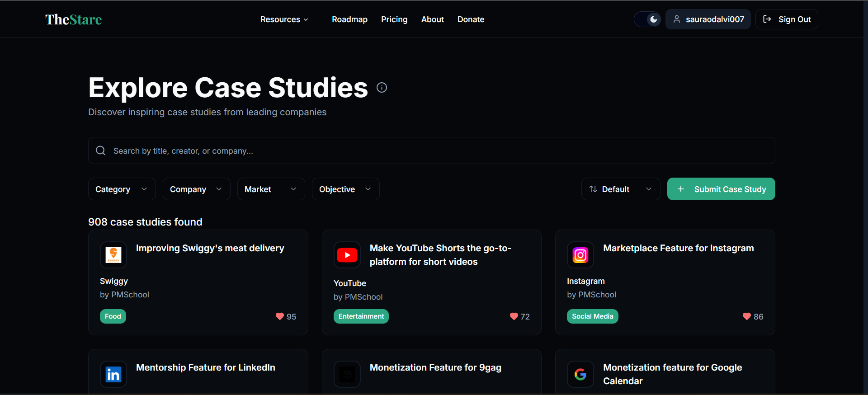
Task: Click the info icon beside Explore Case Studies
Action: click(382, 88)
